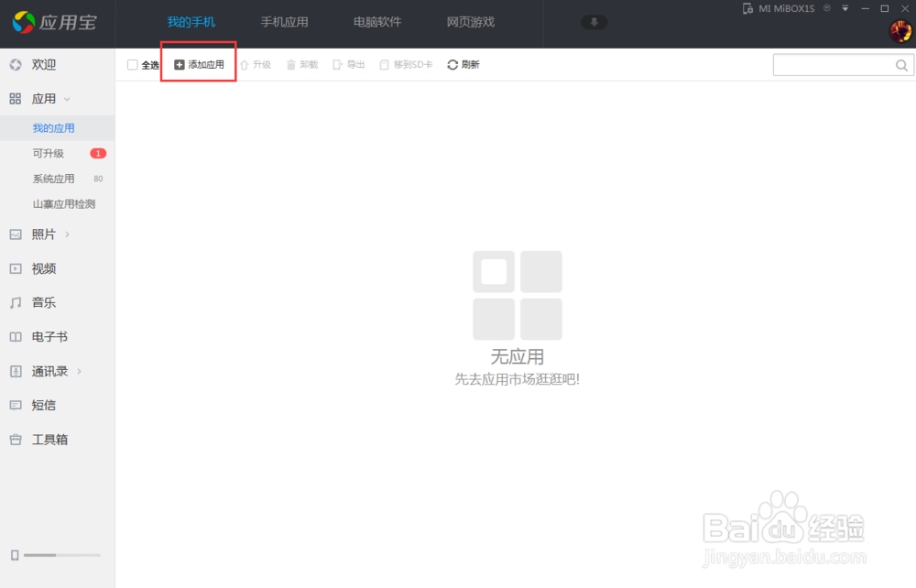The height and width of the screenshot is (588, 916).
Task: Open the 我的手机 tab
Action: [x=191, y=22]
